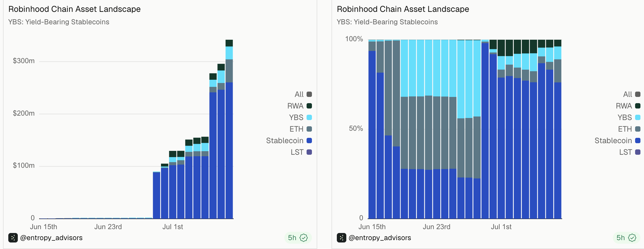Image resolution: width=644 pixels, height=249 pixels.
Task: Open the @entropy_advisors link under left chart
Action: pyautogui.click(x=51, y=238)
